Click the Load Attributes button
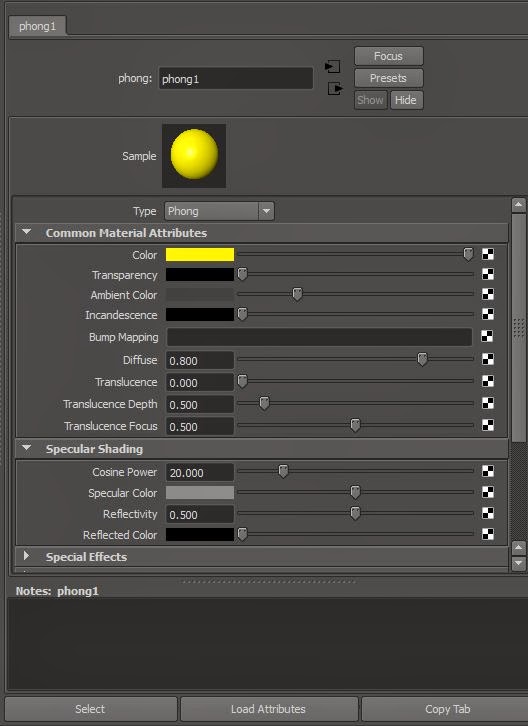 [x=269, y=709]
